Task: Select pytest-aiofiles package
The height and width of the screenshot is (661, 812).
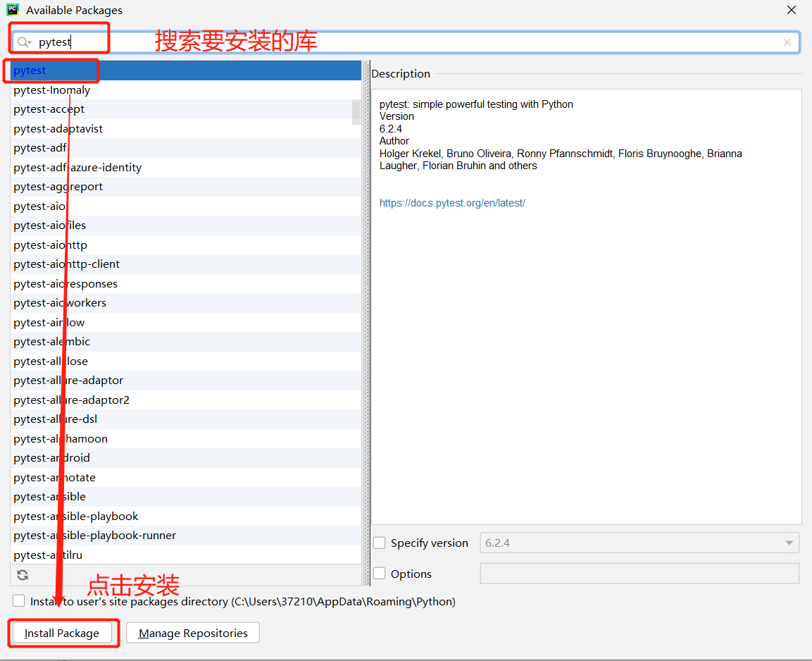Action: 185,226
